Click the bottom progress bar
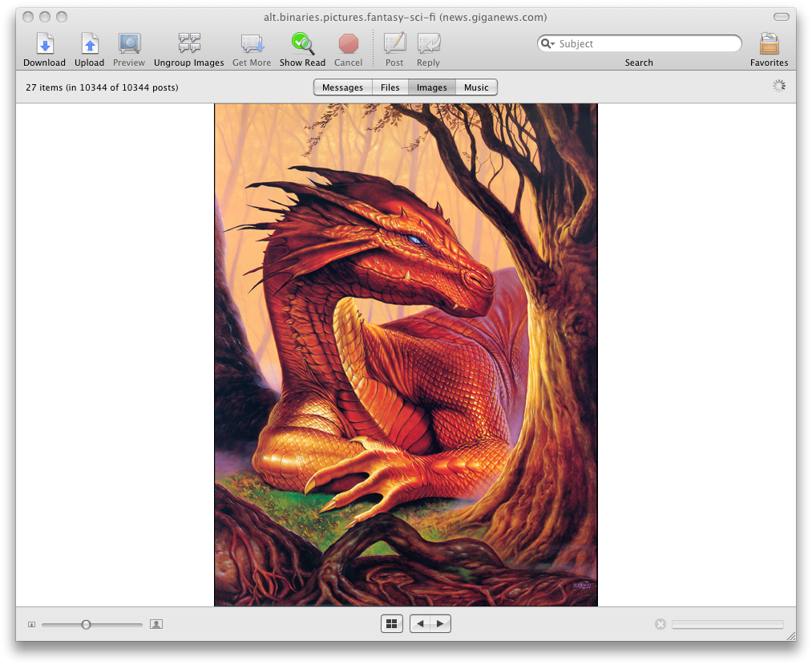812x665 pixels. tap(728, 625)
